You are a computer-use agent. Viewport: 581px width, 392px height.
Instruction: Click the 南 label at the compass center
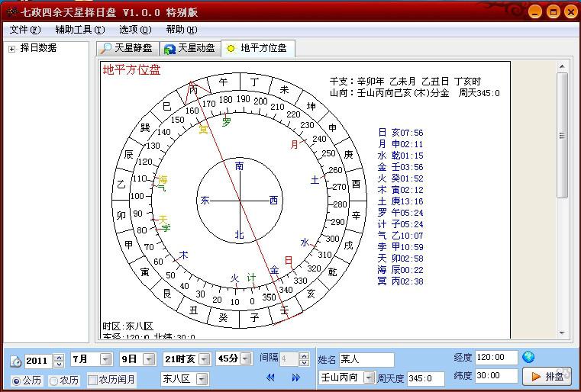(240, 165)
